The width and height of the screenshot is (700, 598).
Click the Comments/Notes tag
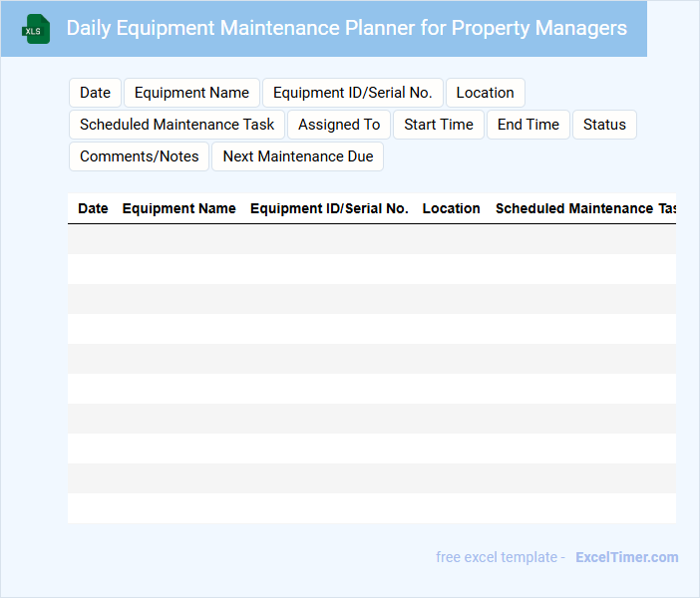coord(140,156)
